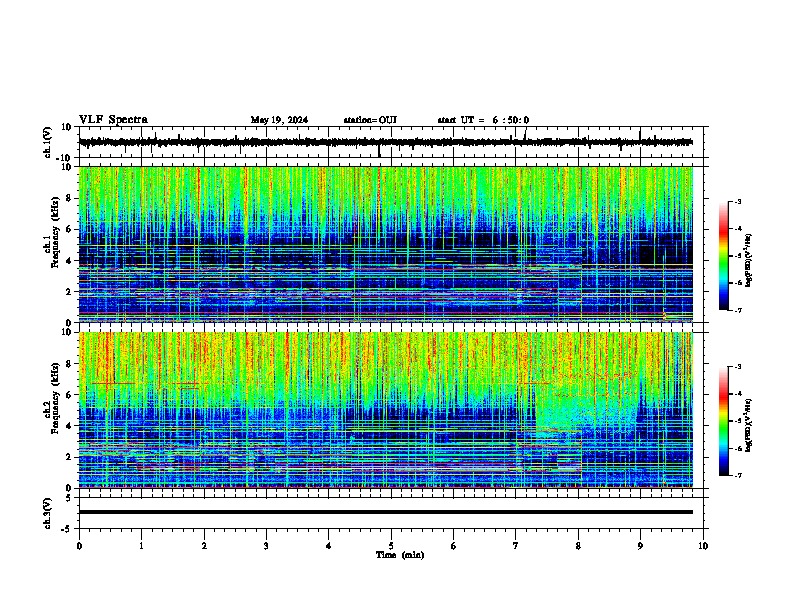Click the 'station=OUI' label
This screenshot has height=612, width=792.
(370, 120)
